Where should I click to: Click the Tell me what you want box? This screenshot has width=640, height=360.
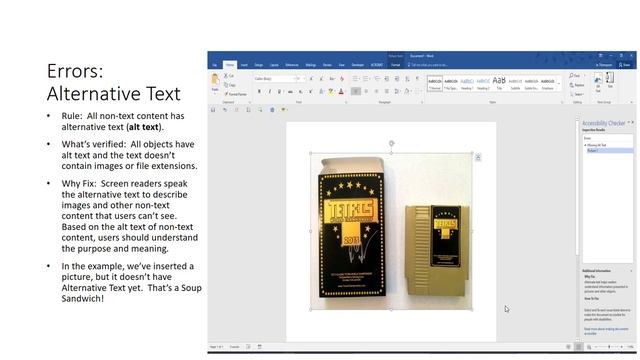tap(429, 65)
